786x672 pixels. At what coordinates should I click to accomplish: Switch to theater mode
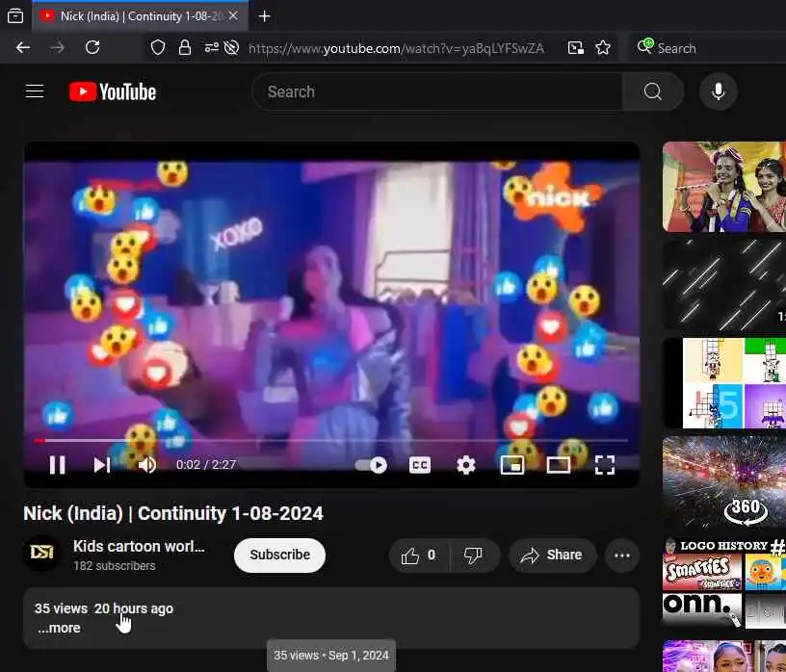tap(559, 466)
